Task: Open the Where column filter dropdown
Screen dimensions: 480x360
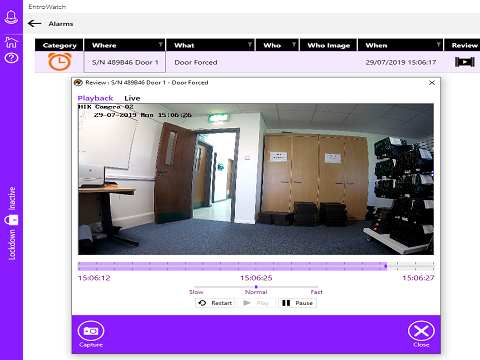Action: 161,45
